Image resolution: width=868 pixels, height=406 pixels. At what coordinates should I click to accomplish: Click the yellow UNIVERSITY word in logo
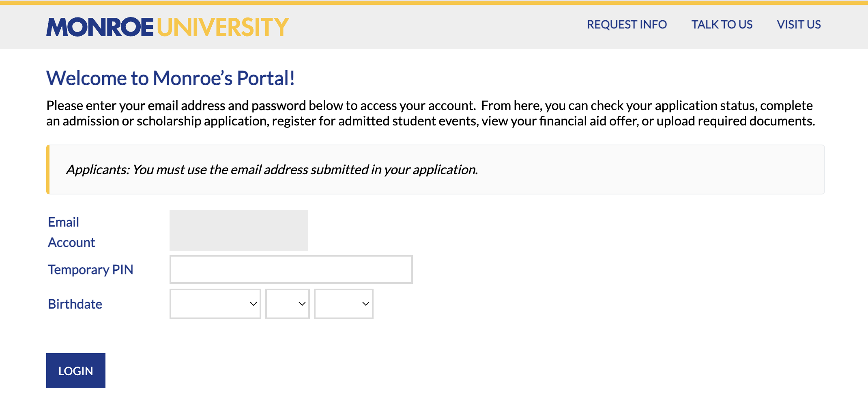click(x=223, y=27)
